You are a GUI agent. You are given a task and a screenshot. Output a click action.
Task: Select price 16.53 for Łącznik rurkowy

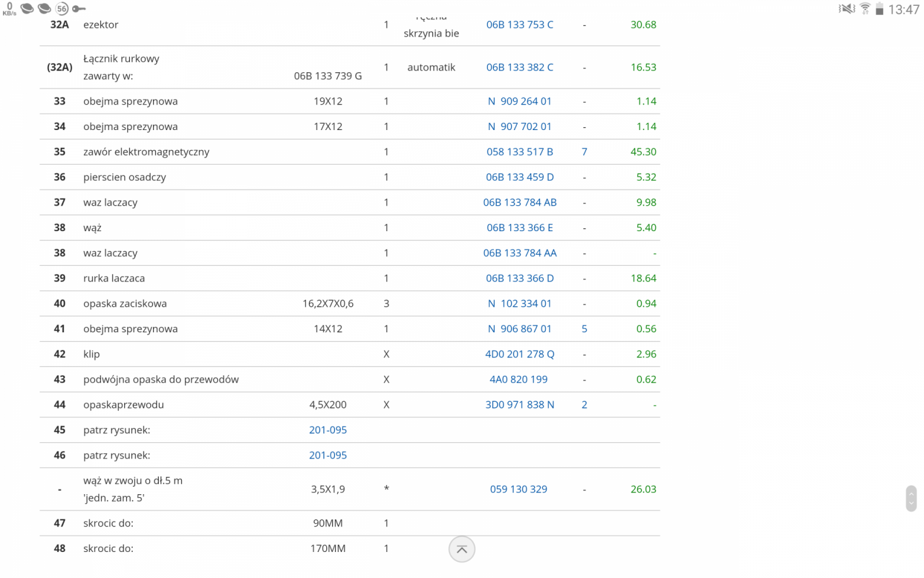[643, 68]
